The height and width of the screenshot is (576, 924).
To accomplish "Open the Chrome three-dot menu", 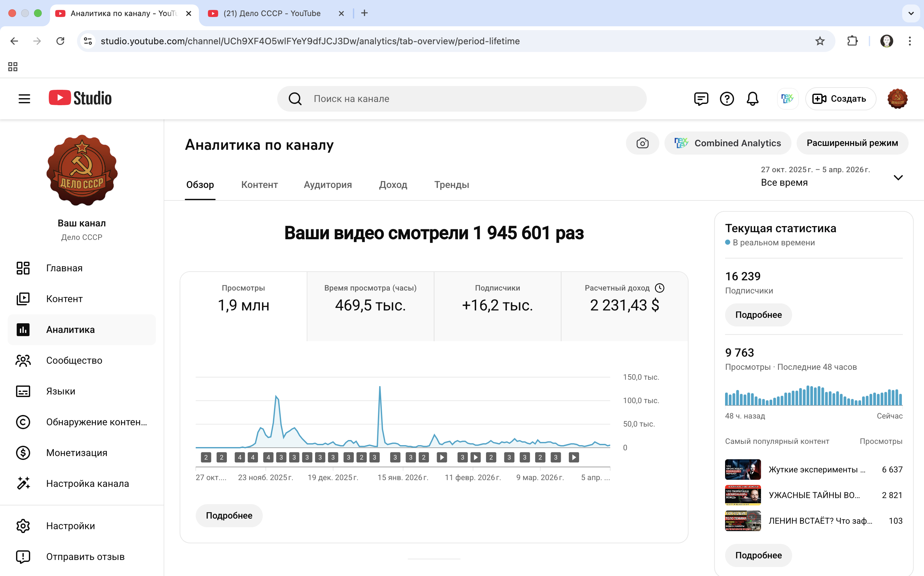I will [x=910, y=41].
